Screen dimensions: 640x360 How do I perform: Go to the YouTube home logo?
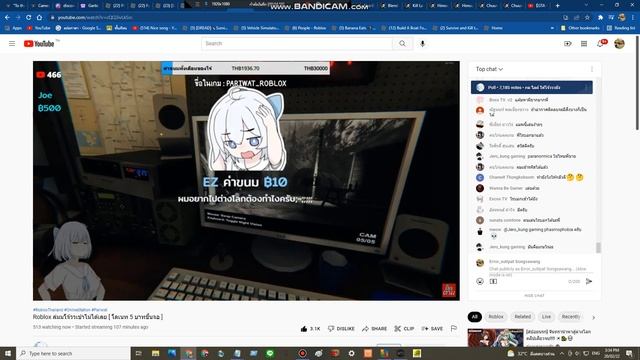pos(39,44)
